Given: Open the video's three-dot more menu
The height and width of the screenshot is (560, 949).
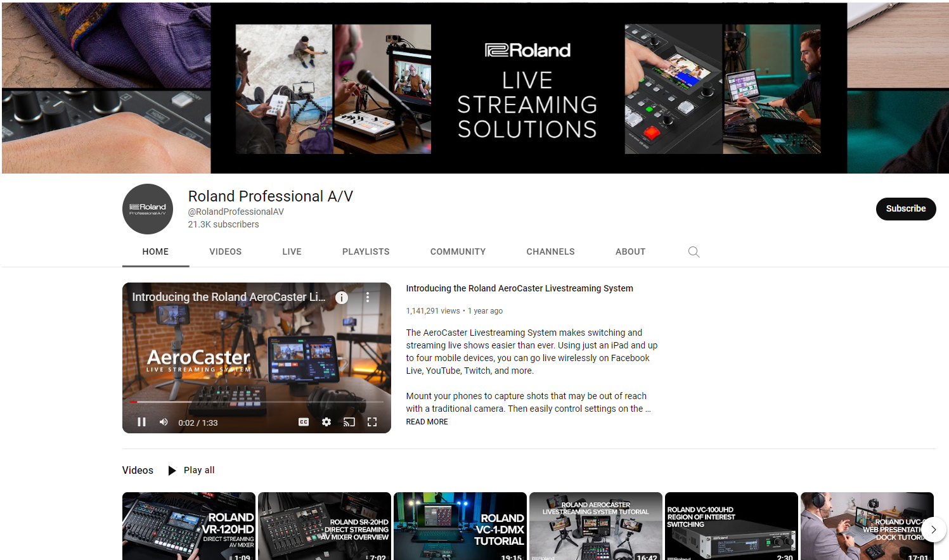Looking at the screenshot, I should [x=368, y=297].
